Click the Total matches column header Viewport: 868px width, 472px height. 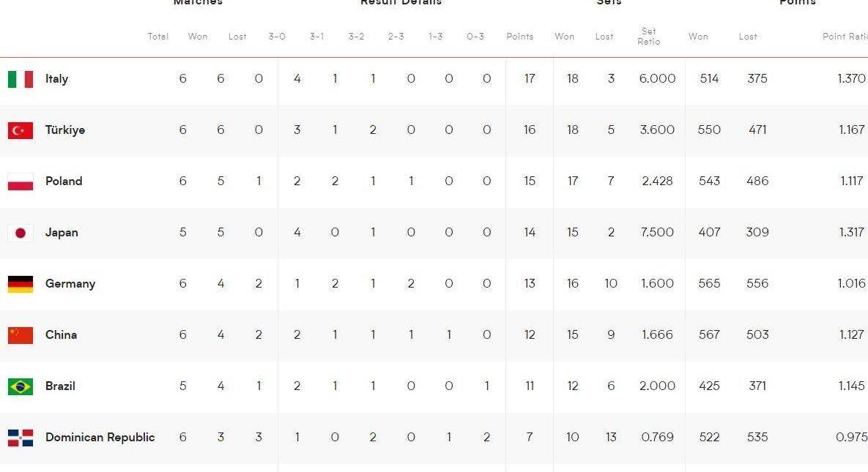158,37
